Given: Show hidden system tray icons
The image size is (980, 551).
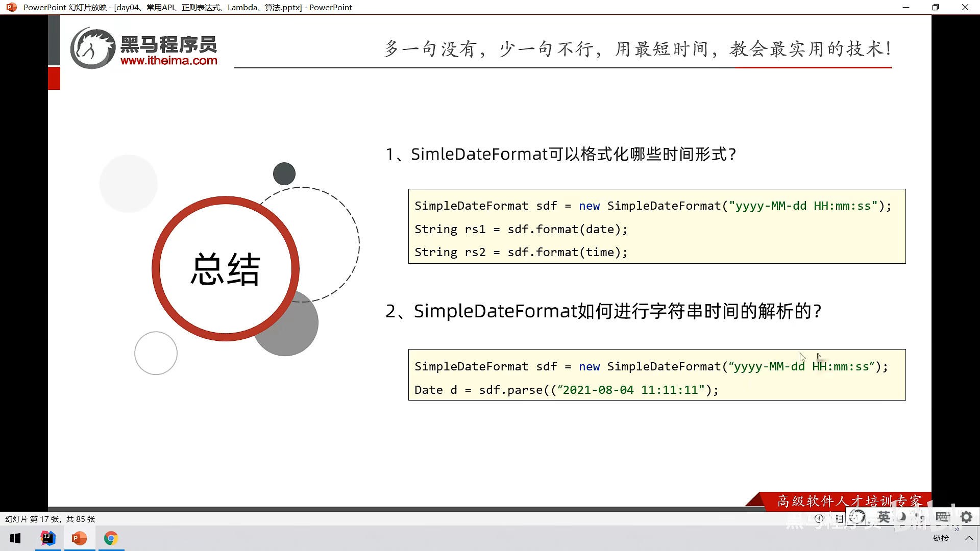Looking at the screenshot, I should 969,538.
